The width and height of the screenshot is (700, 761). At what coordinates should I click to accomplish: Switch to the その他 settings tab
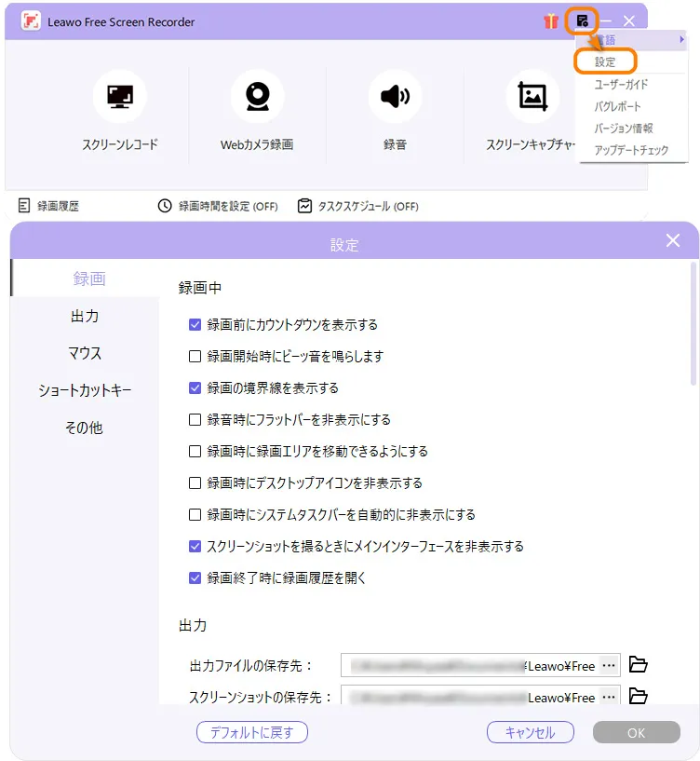[85, 428]
